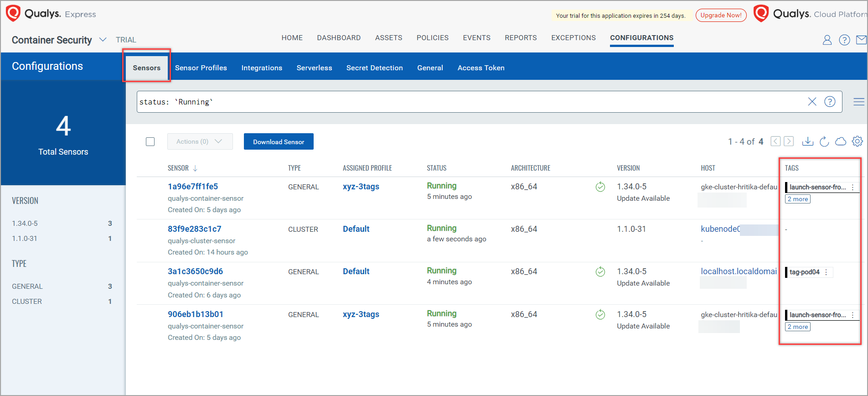The height and width of the screenshot is (396, 868).
Task: Clear the search query with the X icon
Action: pyautogui.click(x=812, y=102)
